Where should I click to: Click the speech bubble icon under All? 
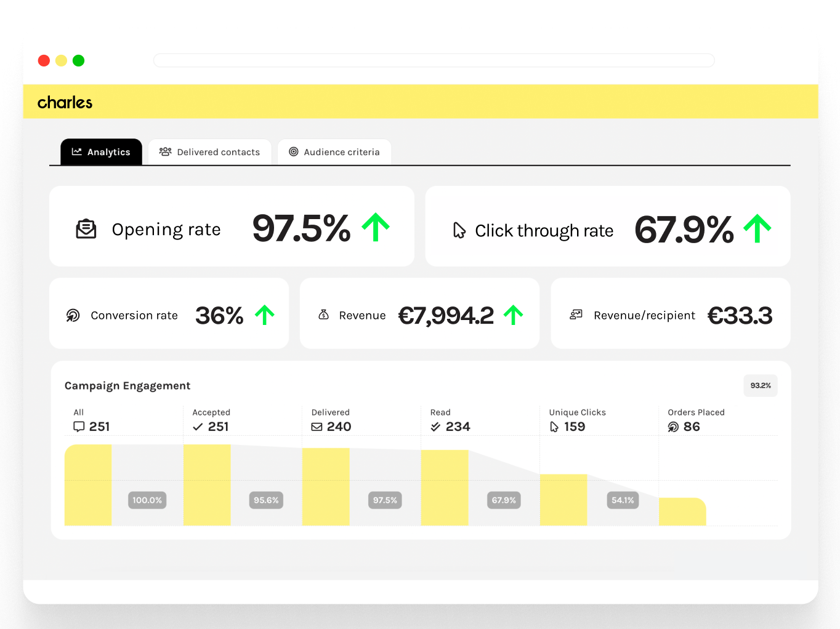(x=79, y=426)
